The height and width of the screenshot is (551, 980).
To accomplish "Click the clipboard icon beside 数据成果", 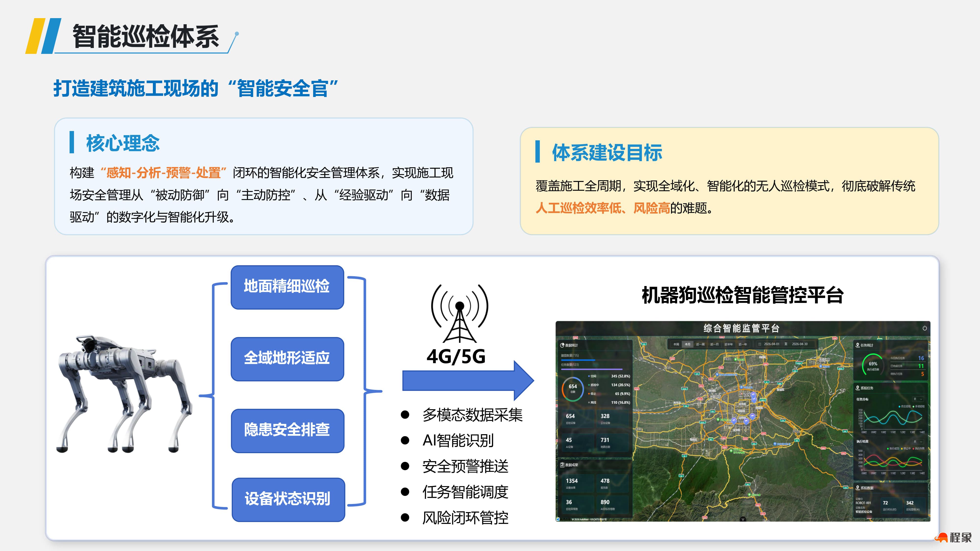I will (562, 465).
